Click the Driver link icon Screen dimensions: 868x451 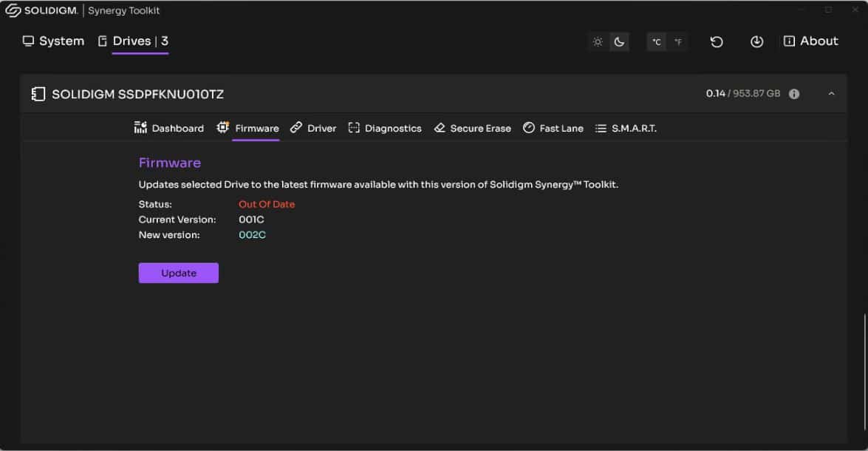click(296, 127)
